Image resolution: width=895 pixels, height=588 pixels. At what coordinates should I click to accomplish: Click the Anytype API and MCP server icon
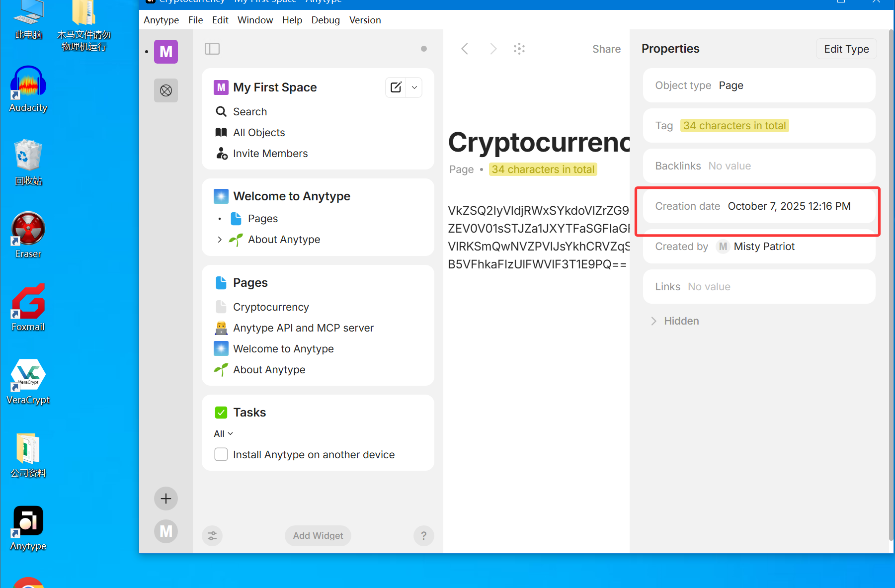(x=221, y=328)
